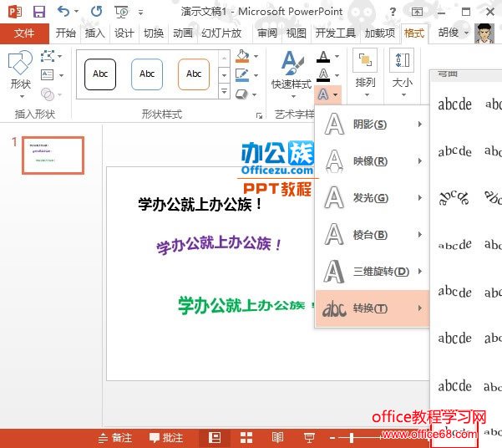Image resolution: width=502 pixels, height=448 pixels.
Task: Open the 文件 tab
Action: pyautogui.click(x=24, y=33)
